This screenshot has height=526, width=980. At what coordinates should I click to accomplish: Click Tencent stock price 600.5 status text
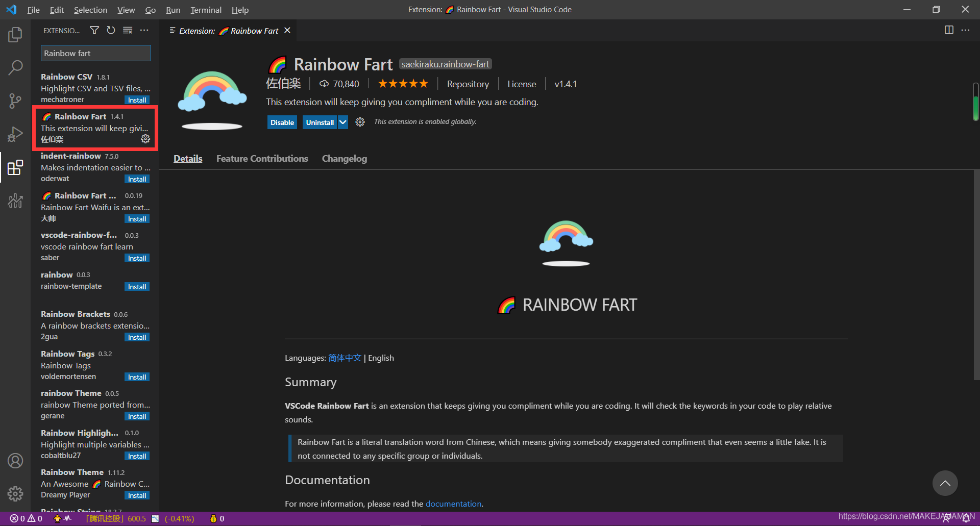[116, 518]
